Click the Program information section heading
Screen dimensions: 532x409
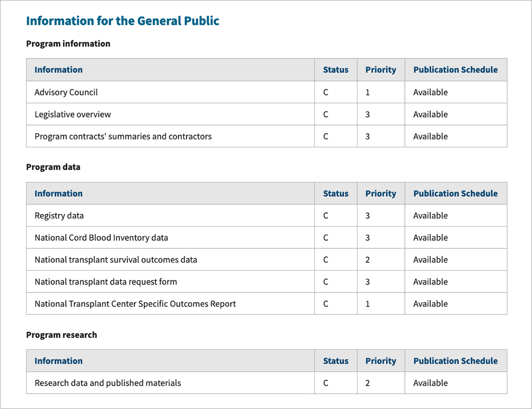click(x=68, y=44)
